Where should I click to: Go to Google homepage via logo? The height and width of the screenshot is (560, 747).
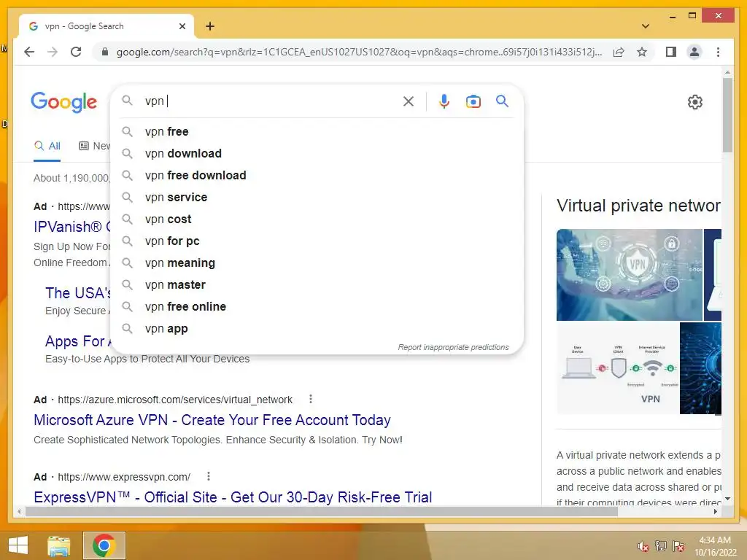64,102
